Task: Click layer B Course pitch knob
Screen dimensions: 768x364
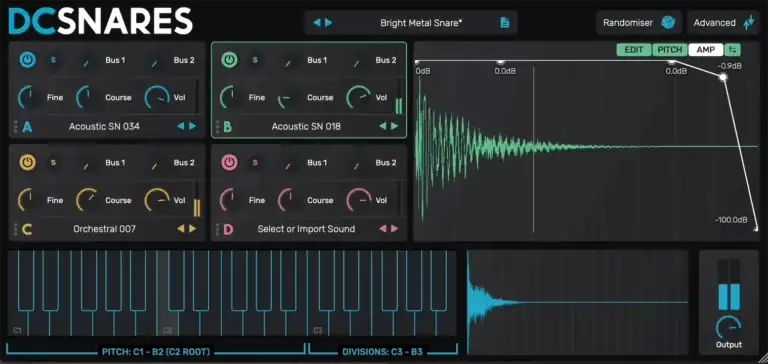Action: [x=289, y=97]
